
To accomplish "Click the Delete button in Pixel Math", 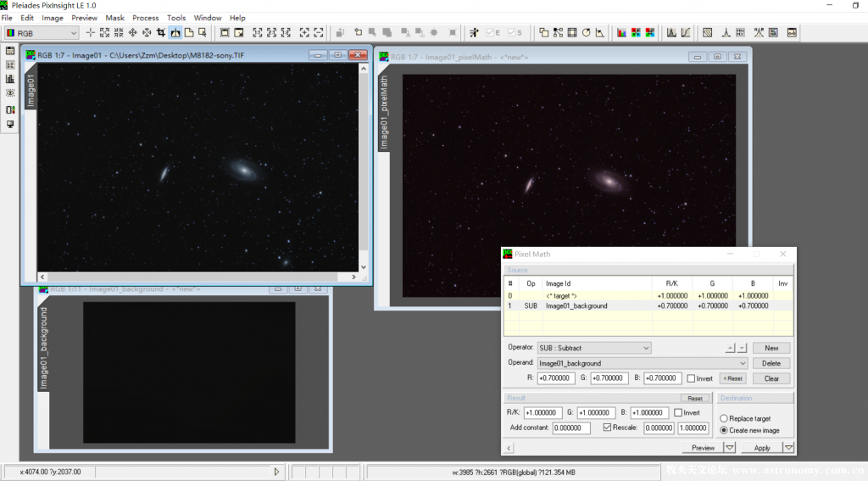I will (x=771, y=364).
